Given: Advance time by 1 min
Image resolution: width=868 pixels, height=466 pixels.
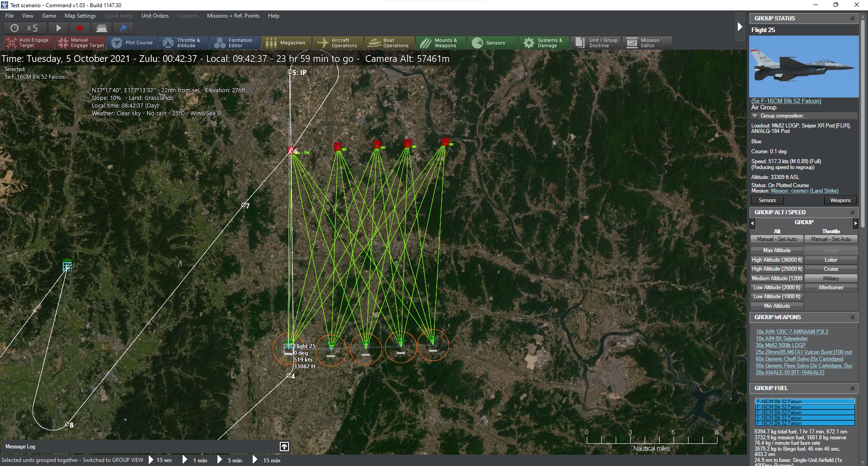Looking at the screenshot, I should tap(195, 460).
